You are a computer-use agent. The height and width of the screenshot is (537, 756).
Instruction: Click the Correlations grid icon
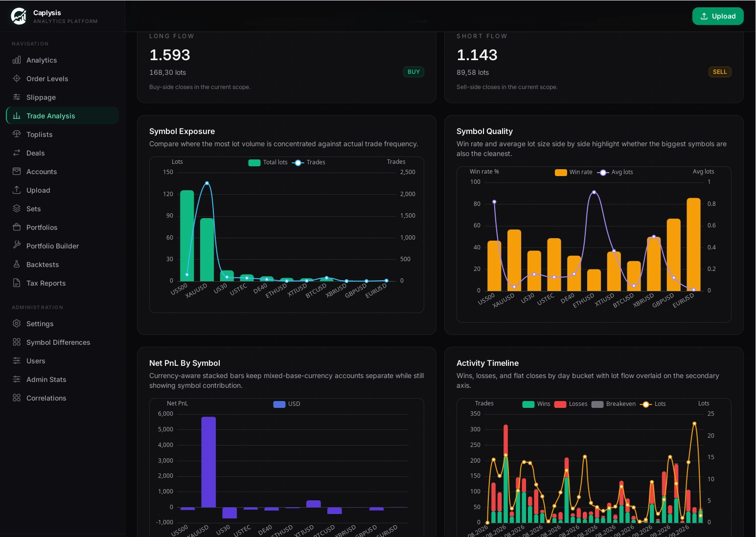click(x=17, y=398)
